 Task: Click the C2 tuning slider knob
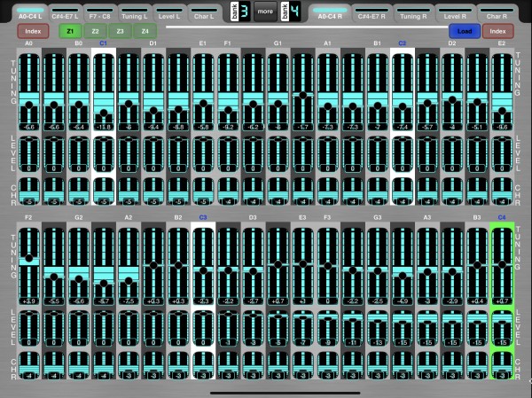click(403, 106)
